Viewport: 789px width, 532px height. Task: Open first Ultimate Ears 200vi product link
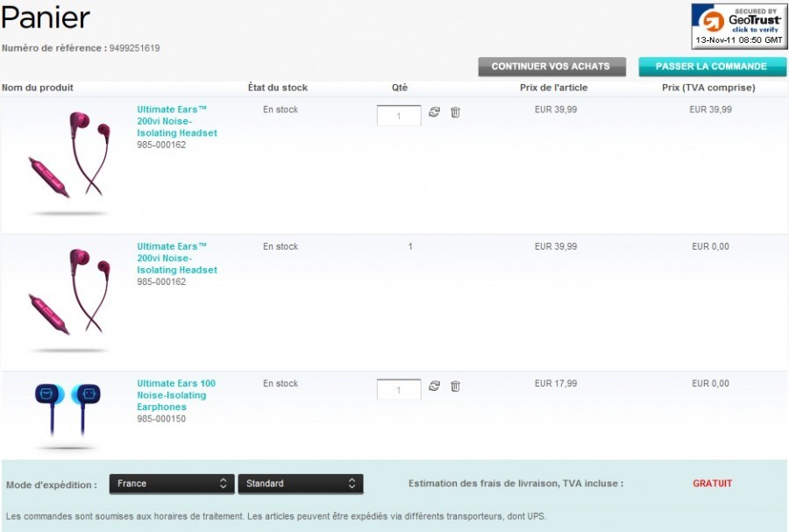pos(176,121)
